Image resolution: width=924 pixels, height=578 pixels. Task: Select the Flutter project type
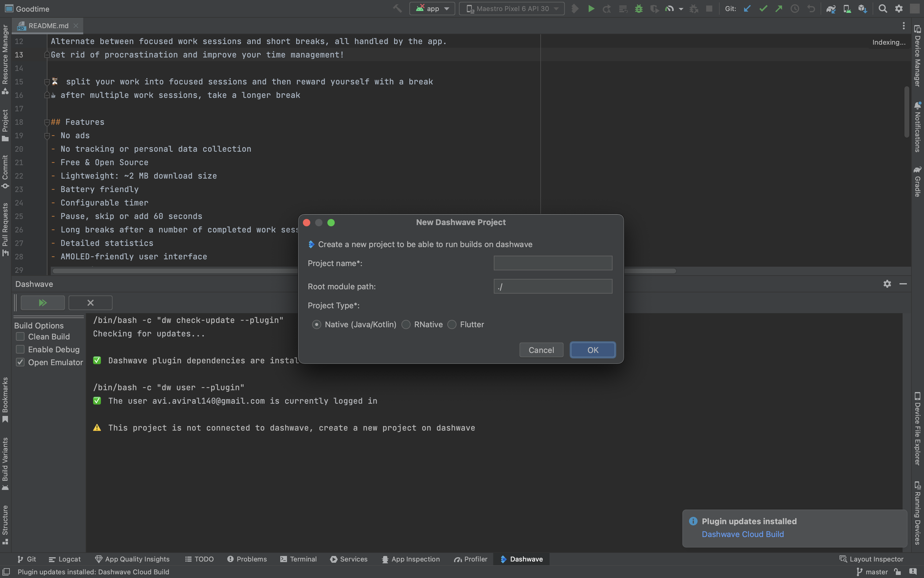pos(452,324)
